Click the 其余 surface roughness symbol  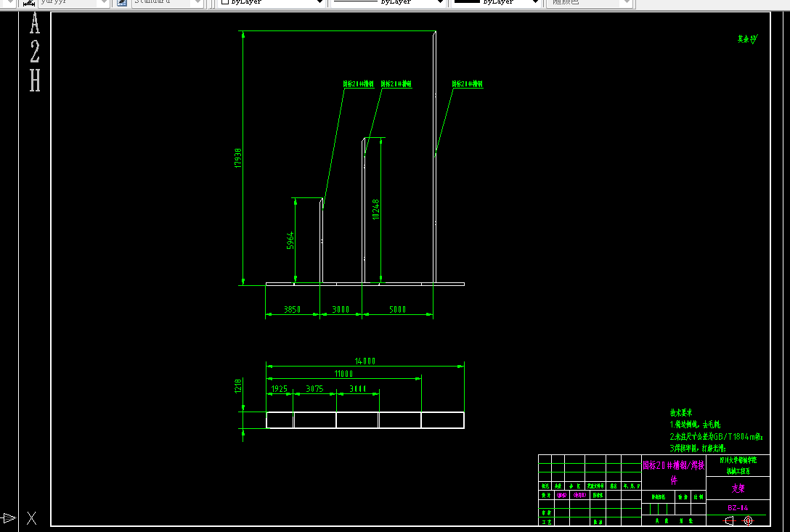pyautogui.click(x=748, y=38)
